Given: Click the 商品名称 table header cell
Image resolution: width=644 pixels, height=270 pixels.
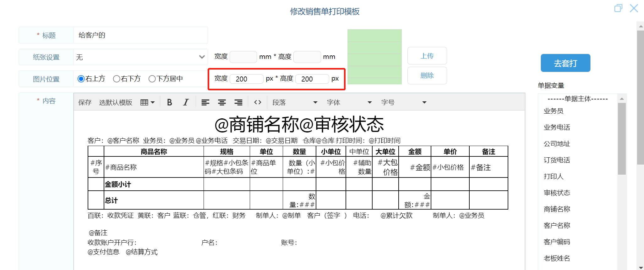Looking at the screenshot, I should point(154,151).
